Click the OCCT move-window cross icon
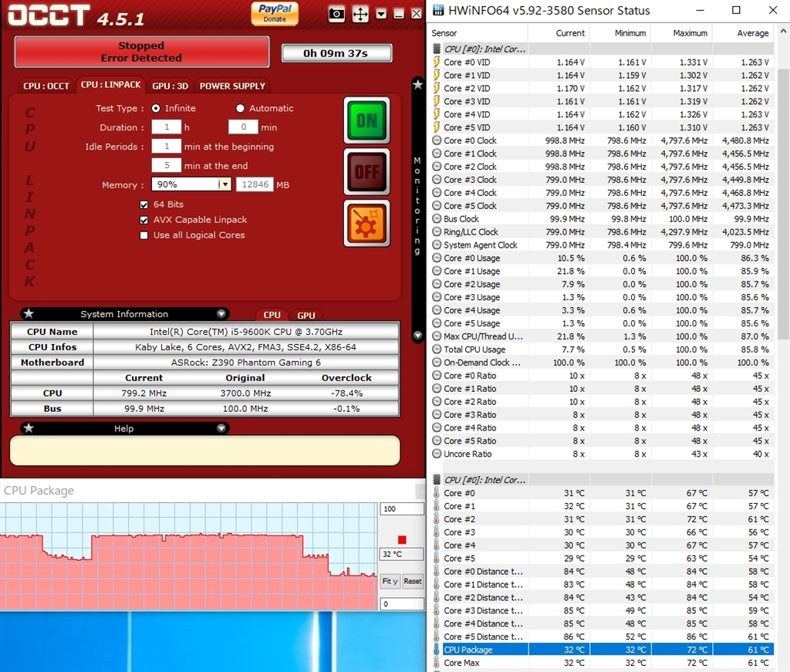 [x=360, y=14]
